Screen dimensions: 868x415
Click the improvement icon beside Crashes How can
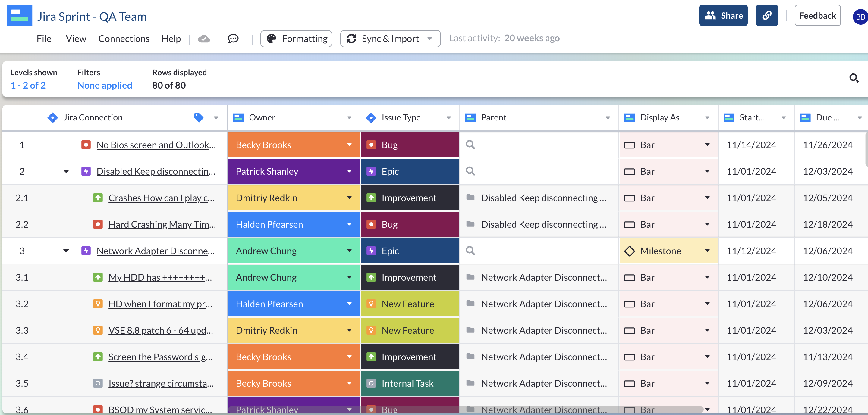pyautogui.click(x=98, y=198)
